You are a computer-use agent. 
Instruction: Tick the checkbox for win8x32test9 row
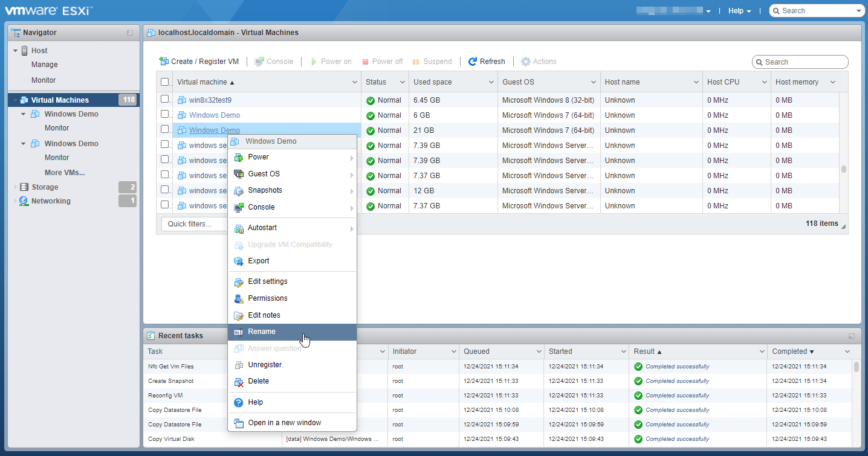[x=165, y=99]
